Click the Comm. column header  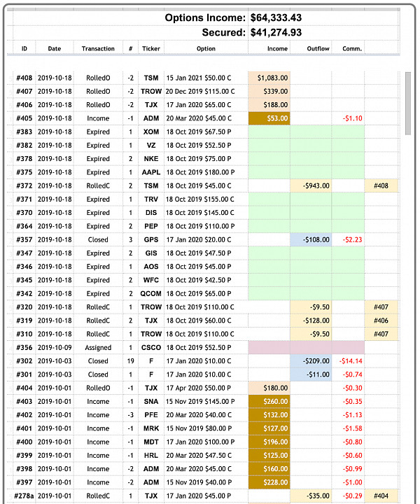coord(352,48)
